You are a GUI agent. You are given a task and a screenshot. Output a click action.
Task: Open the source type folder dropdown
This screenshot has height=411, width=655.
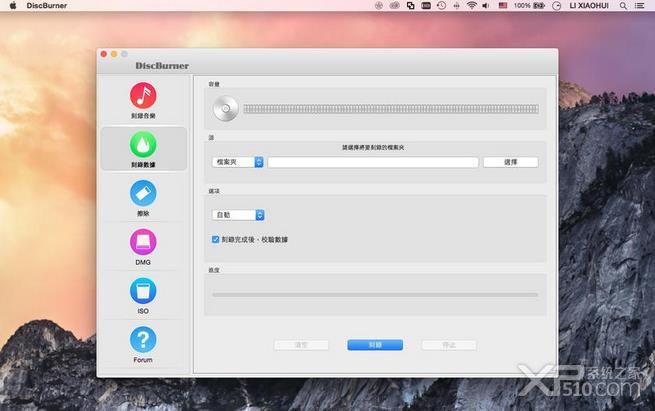[x=238, y=162]
